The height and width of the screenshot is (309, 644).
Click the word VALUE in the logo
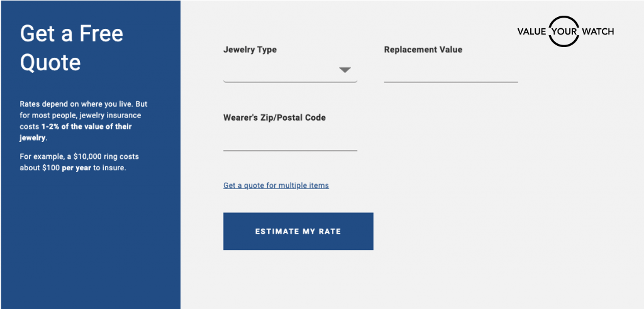(x=531, y=31)
